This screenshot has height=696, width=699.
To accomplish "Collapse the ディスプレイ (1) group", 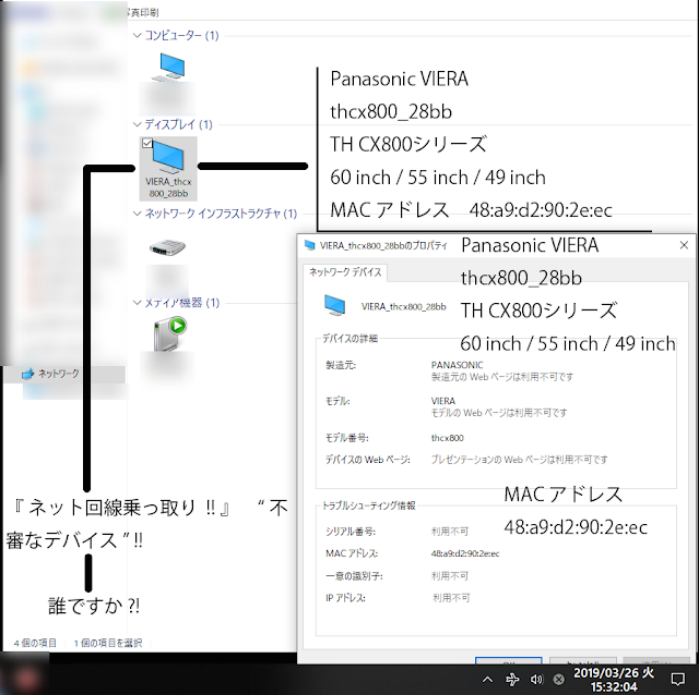I will click(x=137, y=124).
